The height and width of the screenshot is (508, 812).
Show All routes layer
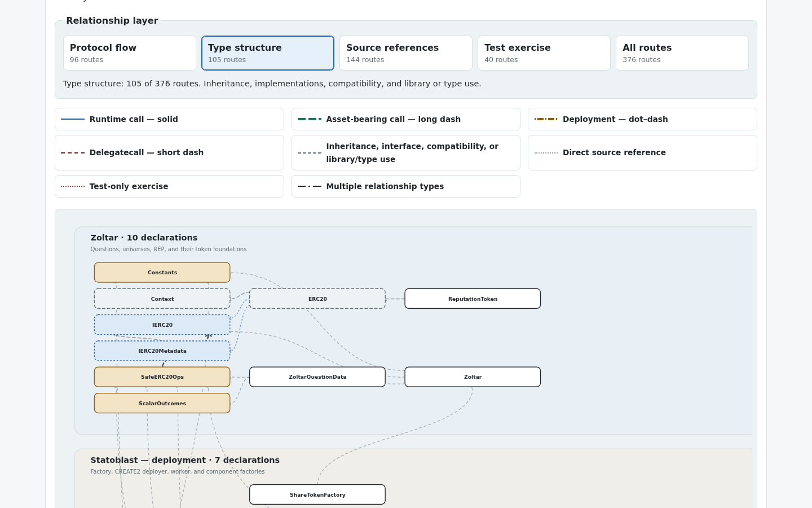[x=682, y=53]
